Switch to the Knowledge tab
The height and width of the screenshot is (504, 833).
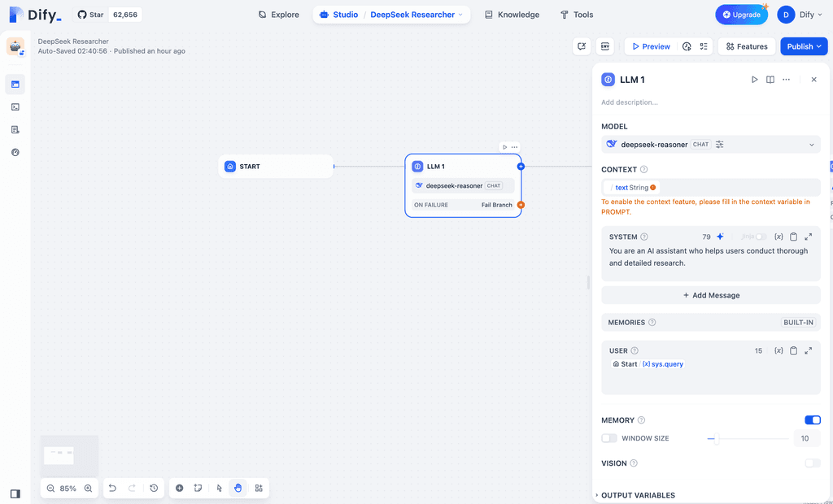[512, 14]
